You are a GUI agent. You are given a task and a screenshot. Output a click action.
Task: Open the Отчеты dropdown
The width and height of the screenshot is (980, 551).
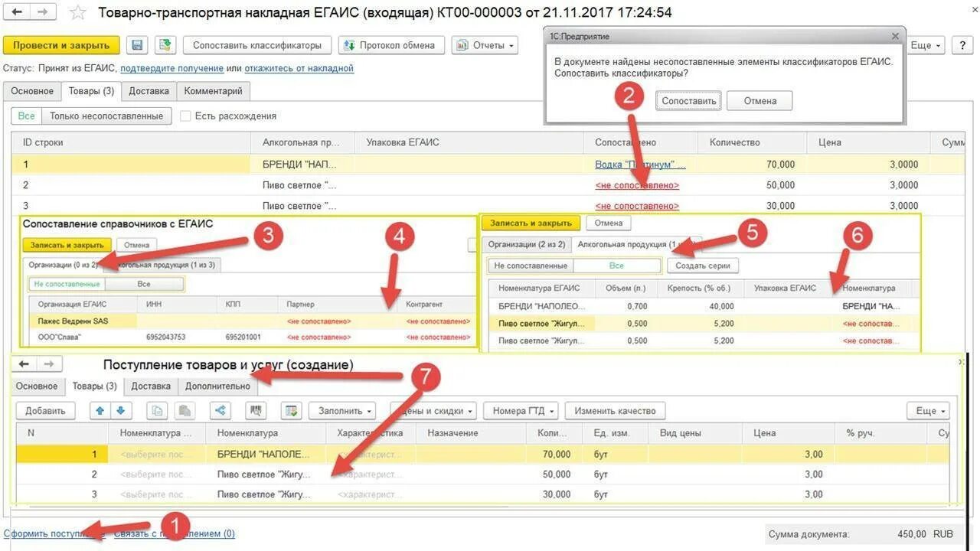(485, 45)
